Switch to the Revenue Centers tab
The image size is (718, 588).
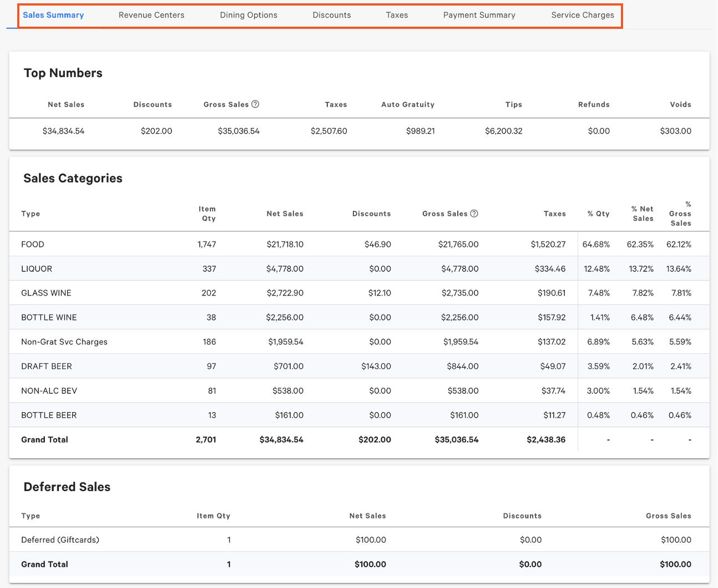(151, 15)
